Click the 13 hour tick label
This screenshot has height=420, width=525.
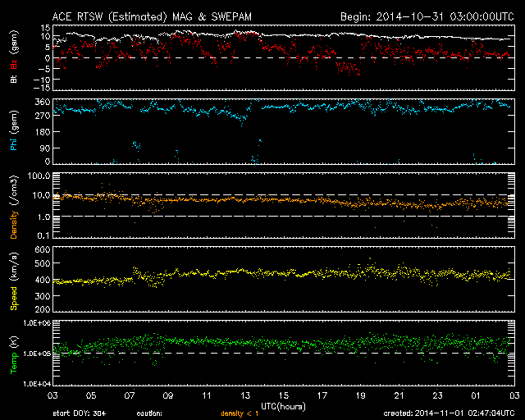[x=246, y=396]
